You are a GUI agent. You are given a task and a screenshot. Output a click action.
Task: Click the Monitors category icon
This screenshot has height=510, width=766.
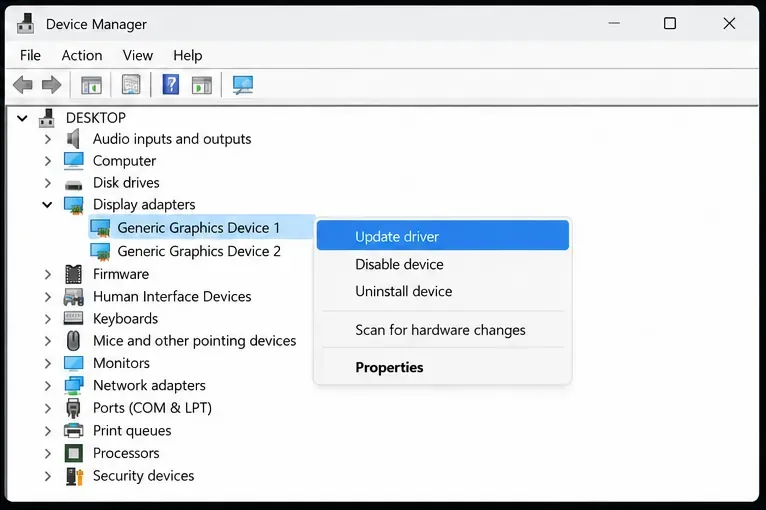point(74,363)
